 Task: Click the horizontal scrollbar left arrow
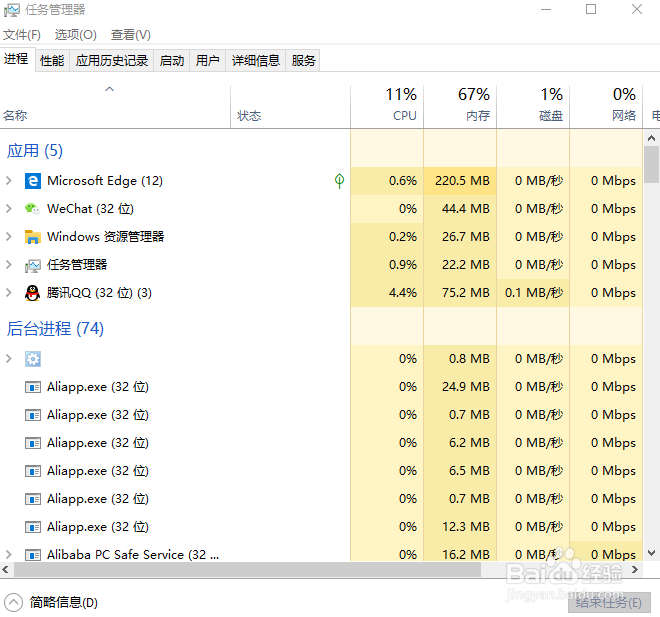pos(5,570)
